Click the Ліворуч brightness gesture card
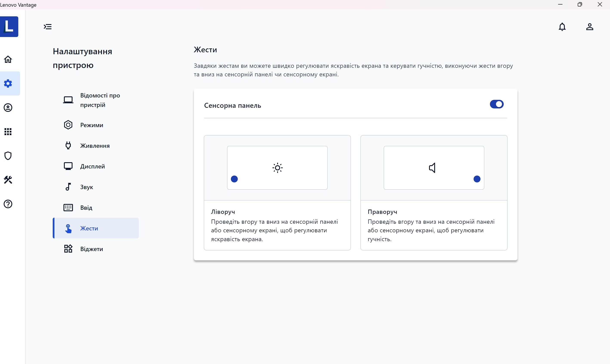Screen dimensions: 610x364 click(x=277, y=192)
